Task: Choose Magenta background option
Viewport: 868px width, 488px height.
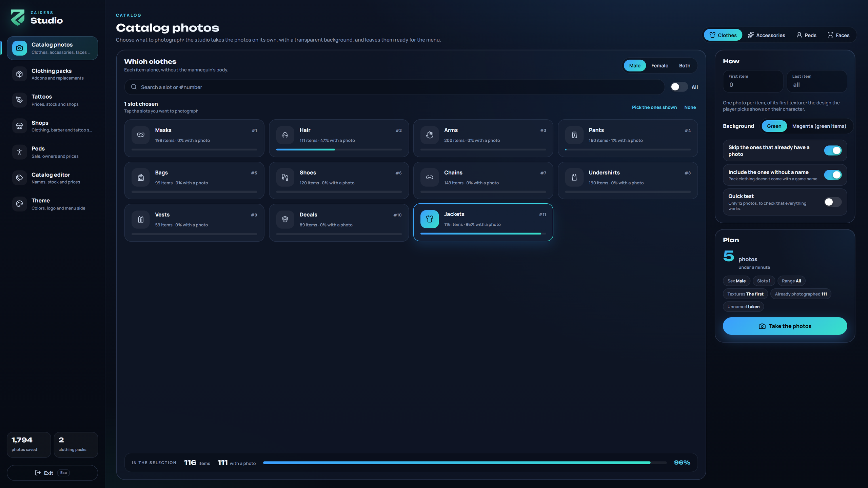Action: click(819, 126)
